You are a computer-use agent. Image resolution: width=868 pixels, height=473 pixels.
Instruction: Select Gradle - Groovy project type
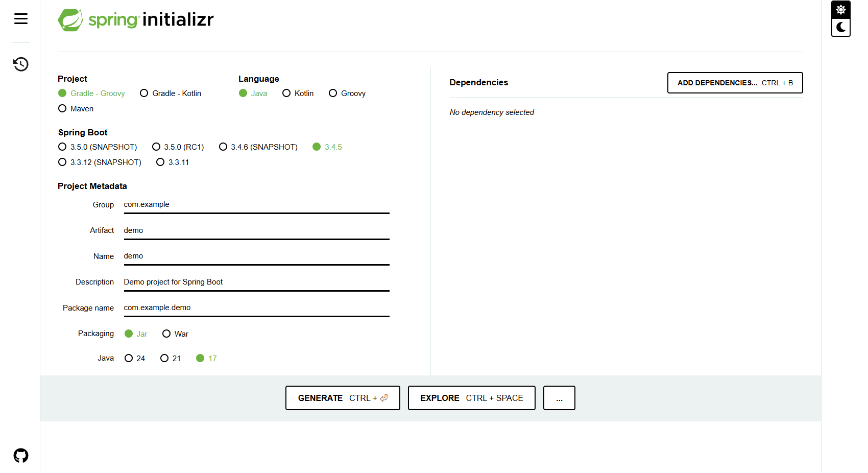pyautogui.click(x=91, y=93)
